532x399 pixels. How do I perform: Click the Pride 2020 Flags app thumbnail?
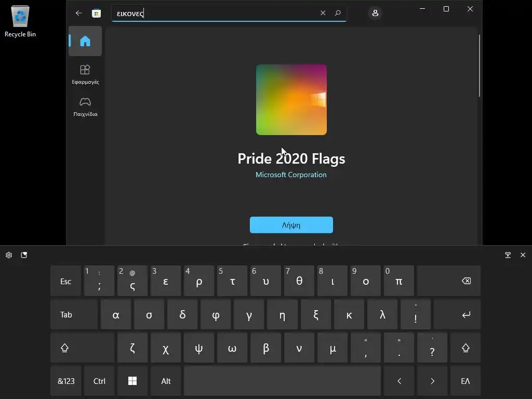(x=291, y=100)
